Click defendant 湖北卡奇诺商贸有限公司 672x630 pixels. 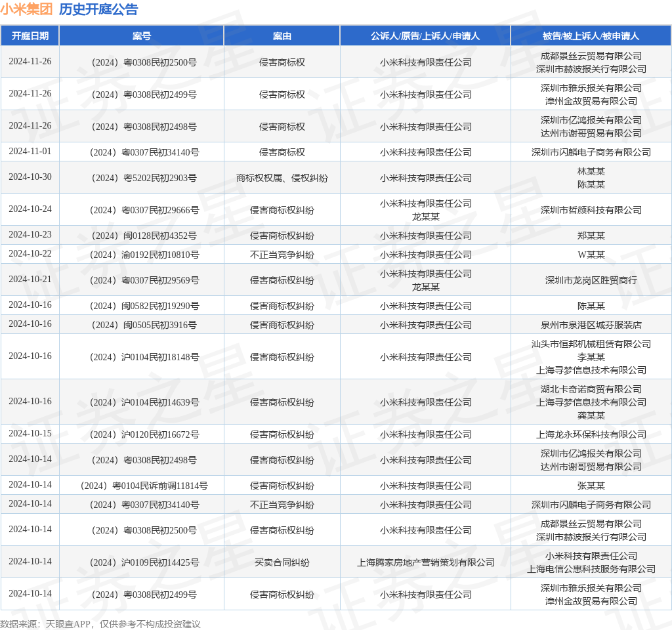click(591, 389)
